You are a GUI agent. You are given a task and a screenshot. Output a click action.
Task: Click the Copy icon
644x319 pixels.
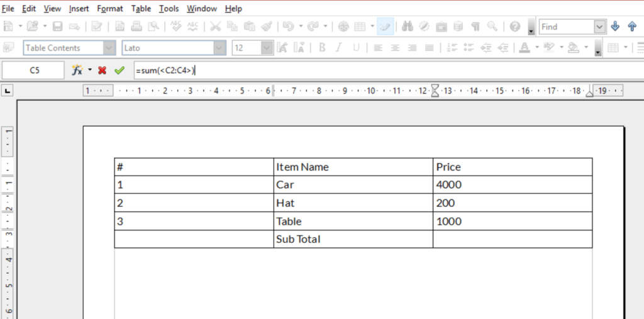pos(232,26)
